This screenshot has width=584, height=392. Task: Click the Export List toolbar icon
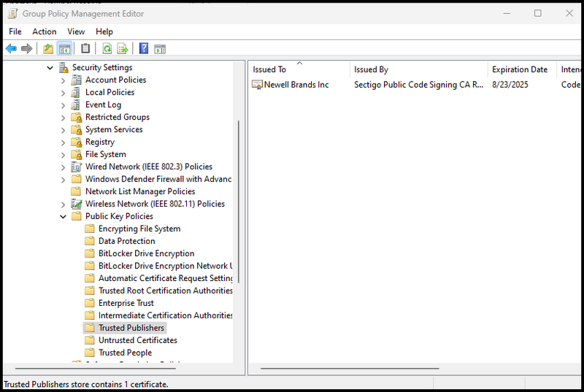pos(123,49)
